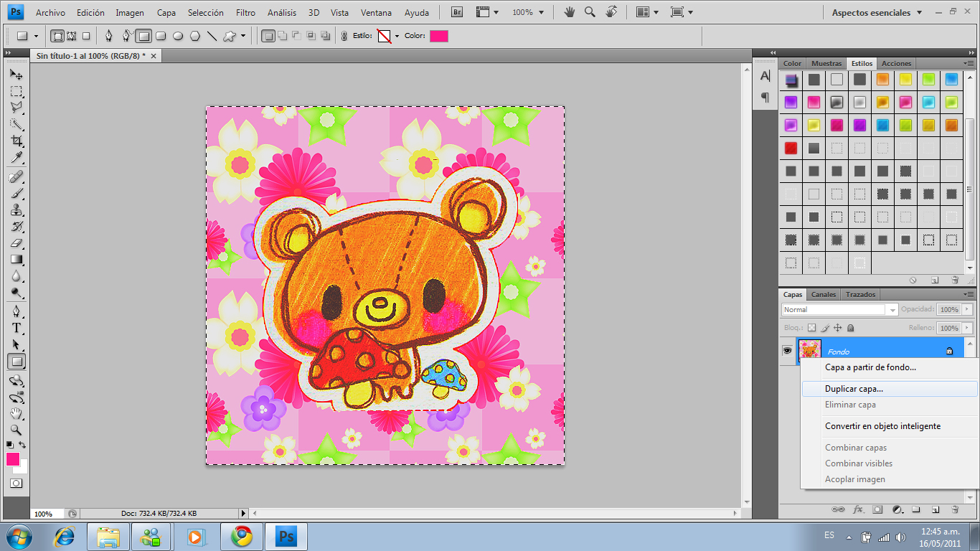Choose the Line shape in options bar

pos(212,36)
